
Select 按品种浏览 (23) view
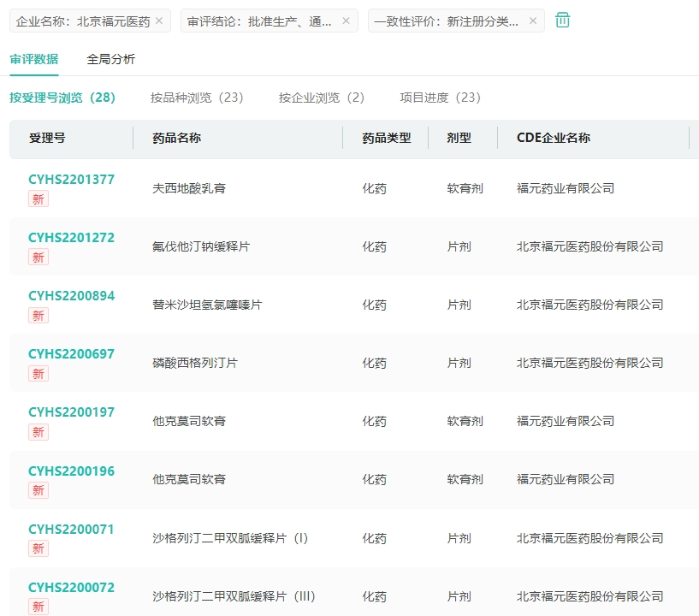pos(197,98)
